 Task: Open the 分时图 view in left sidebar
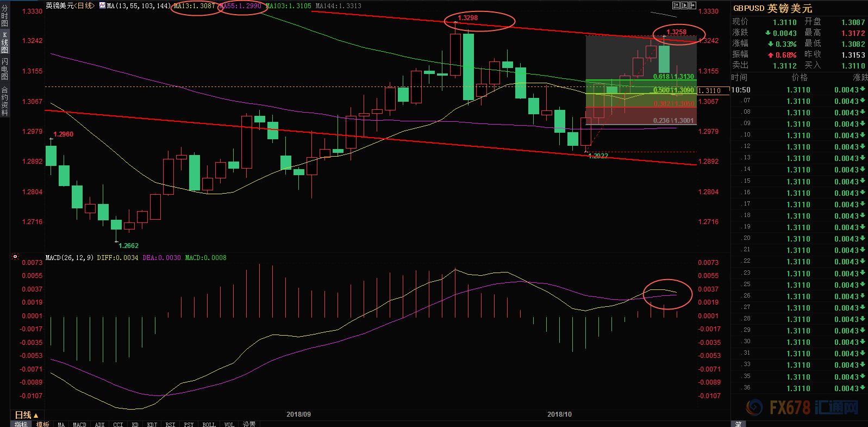pyautogui.click(x=5, y=16)
